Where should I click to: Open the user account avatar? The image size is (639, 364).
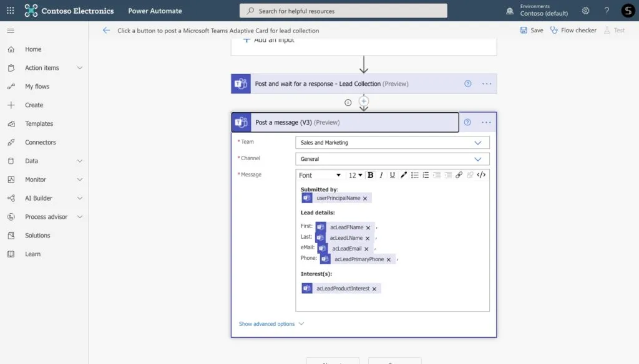tap(628, 11)
